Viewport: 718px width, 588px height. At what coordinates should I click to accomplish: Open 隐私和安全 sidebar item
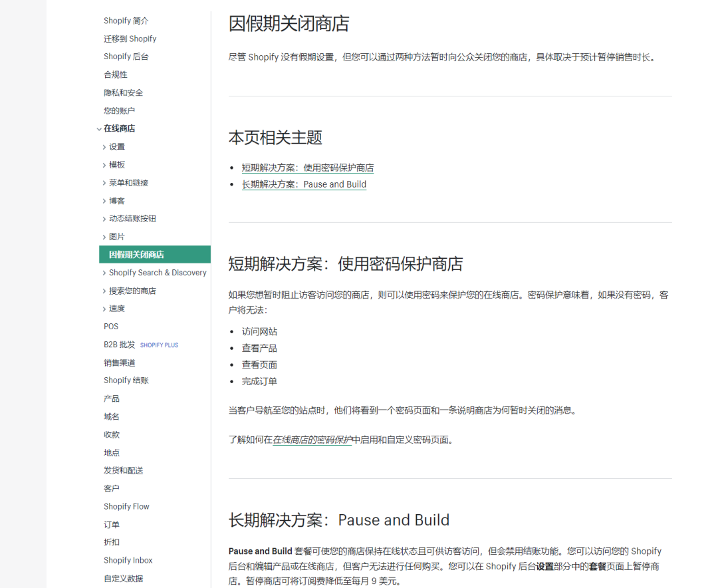123,92
